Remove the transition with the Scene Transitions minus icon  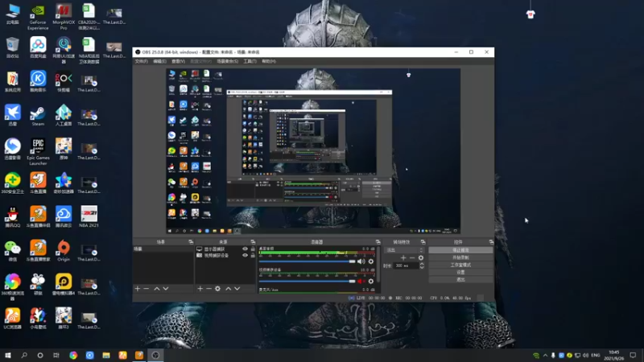pyautogui.click(x=412, y=257)
